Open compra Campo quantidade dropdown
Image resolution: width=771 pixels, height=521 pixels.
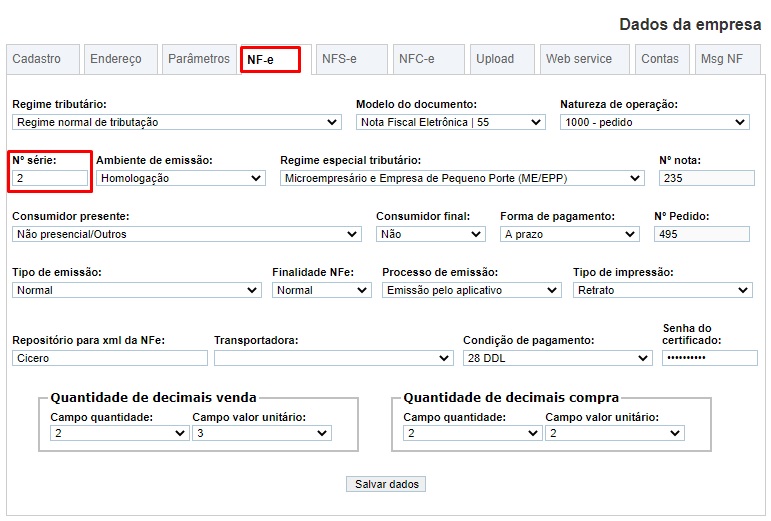(473, 433)
